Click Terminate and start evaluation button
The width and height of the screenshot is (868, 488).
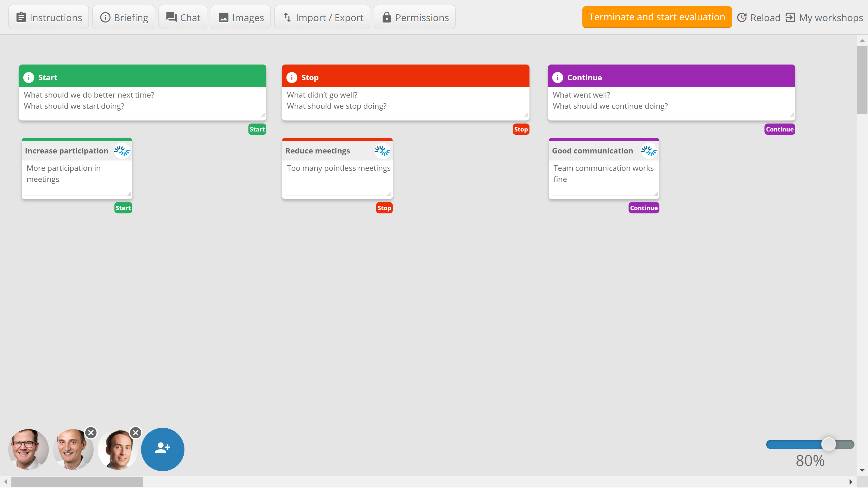click(x=657, y=17)
